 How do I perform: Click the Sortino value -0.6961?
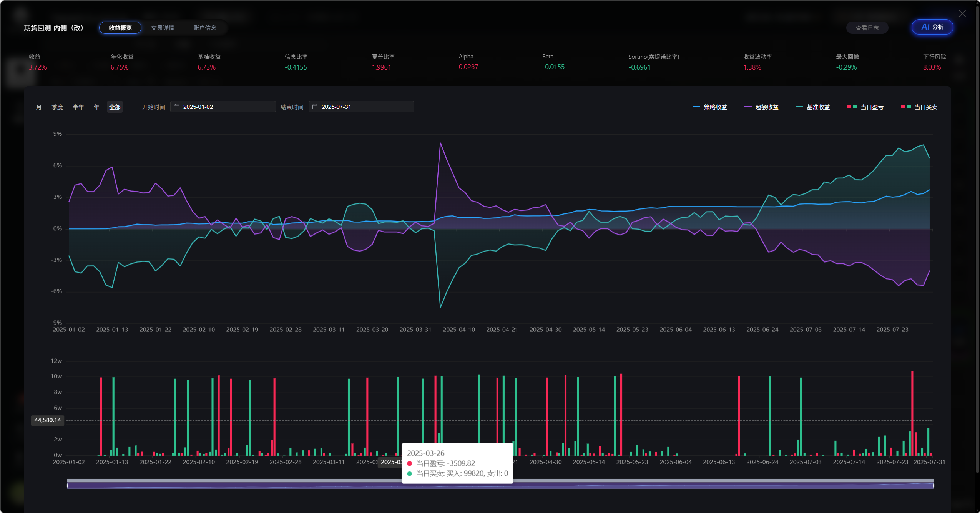tap(639, 67)
